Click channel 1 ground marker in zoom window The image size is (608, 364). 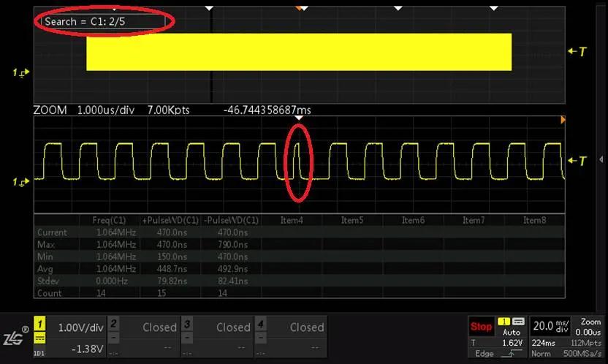pos(20,181)
